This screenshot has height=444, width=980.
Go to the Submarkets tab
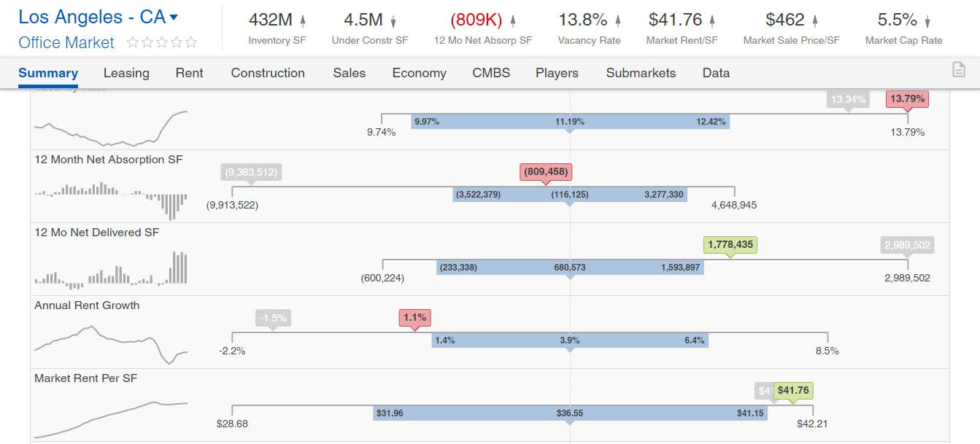pyautogui.click(x=641, y=73)
